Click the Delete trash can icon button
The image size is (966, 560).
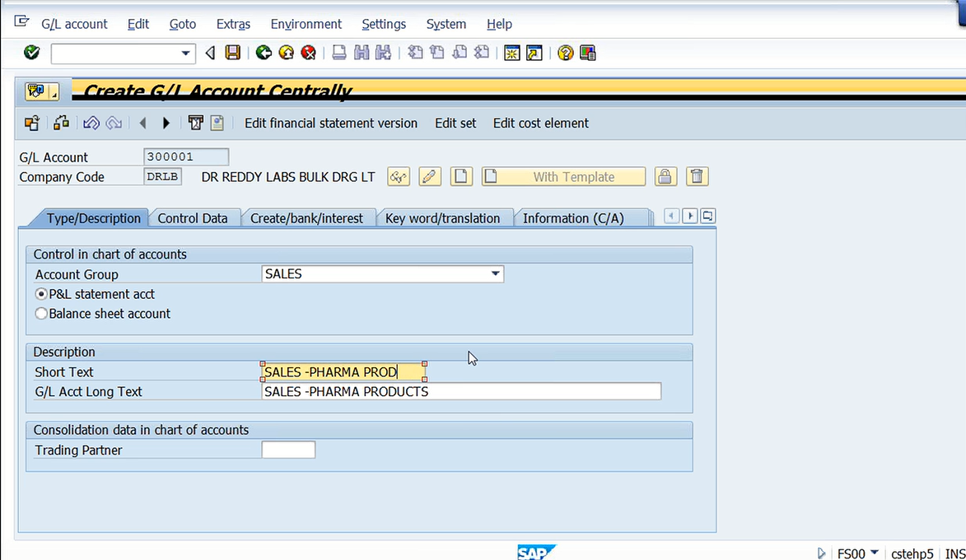[697, 177]
